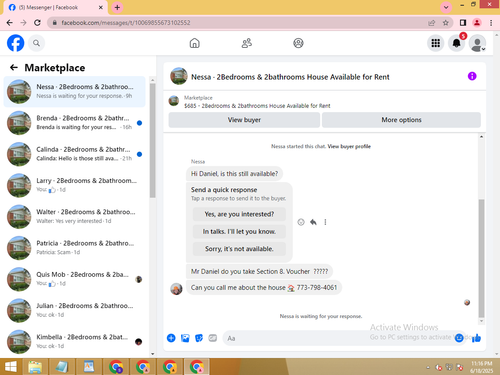Bookmark this page with the star
The image size is (500, 375).
pos(446,23)
